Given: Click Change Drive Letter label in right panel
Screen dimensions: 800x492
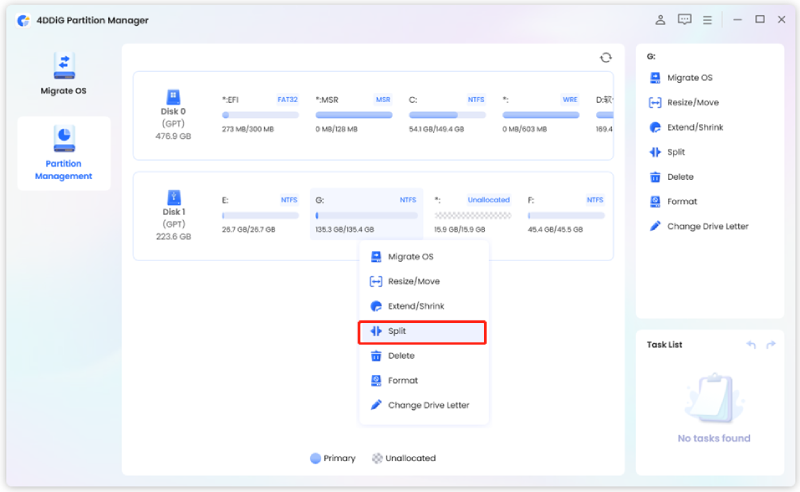Looking at the screenshot, I should pyautogui.click(x=708, y=226).
